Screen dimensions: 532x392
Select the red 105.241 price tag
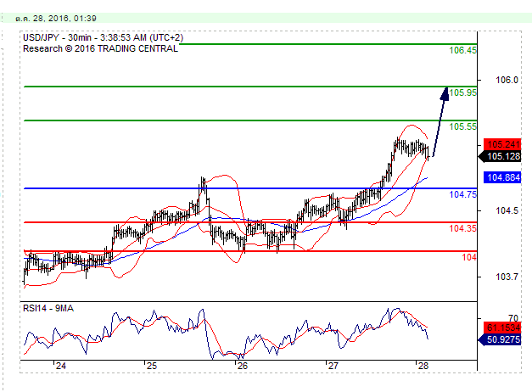tap(502, 144)
